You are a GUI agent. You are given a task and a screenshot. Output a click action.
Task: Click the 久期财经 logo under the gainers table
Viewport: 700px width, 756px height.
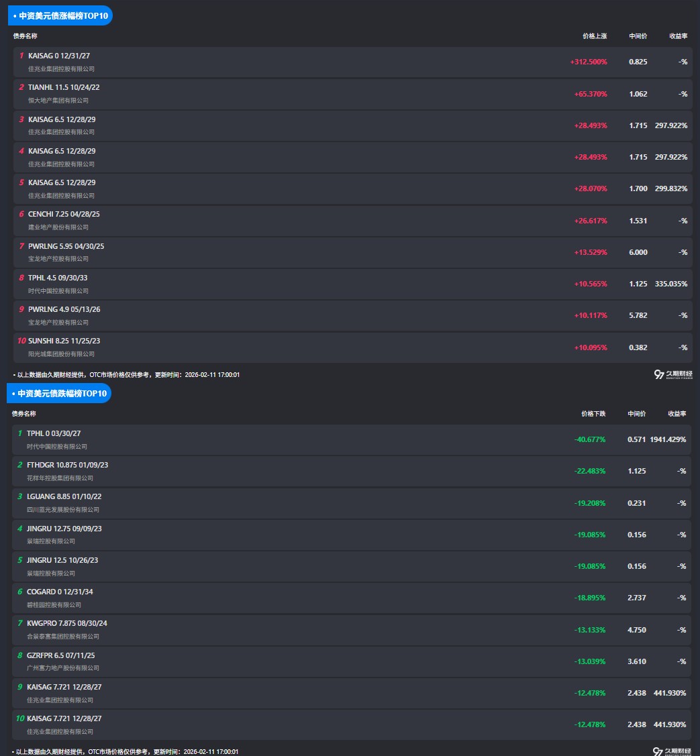(x=672, y=374)
